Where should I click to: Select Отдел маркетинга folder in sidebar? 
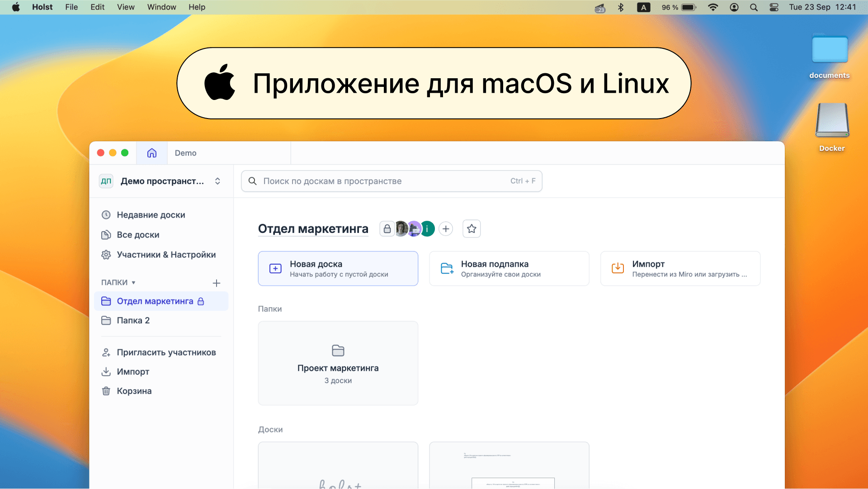click(161, 301)
